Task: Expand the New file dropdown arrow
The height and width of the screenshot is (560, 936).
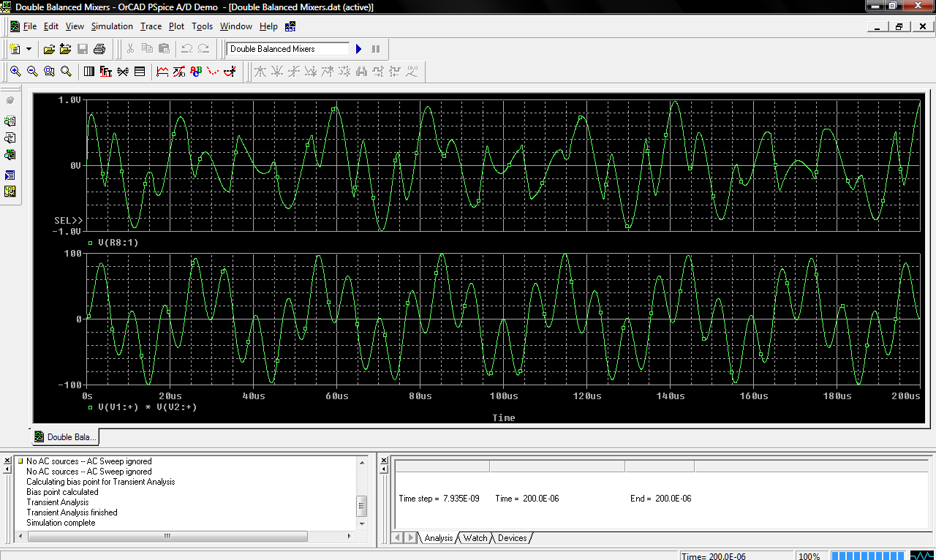Action: click(29, 49)
